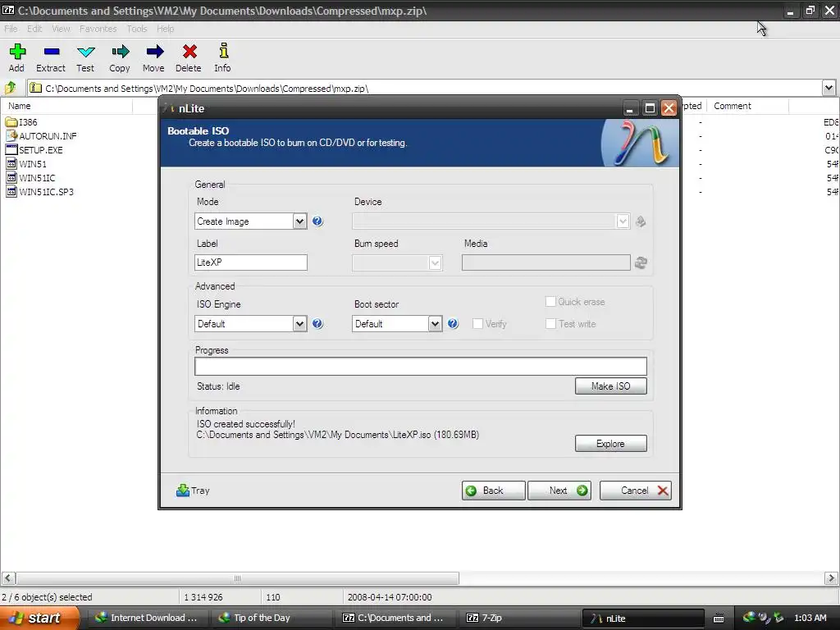Click the keyboard icon in the system tray
Screen dimensions: 840x630
coord(719,619)
